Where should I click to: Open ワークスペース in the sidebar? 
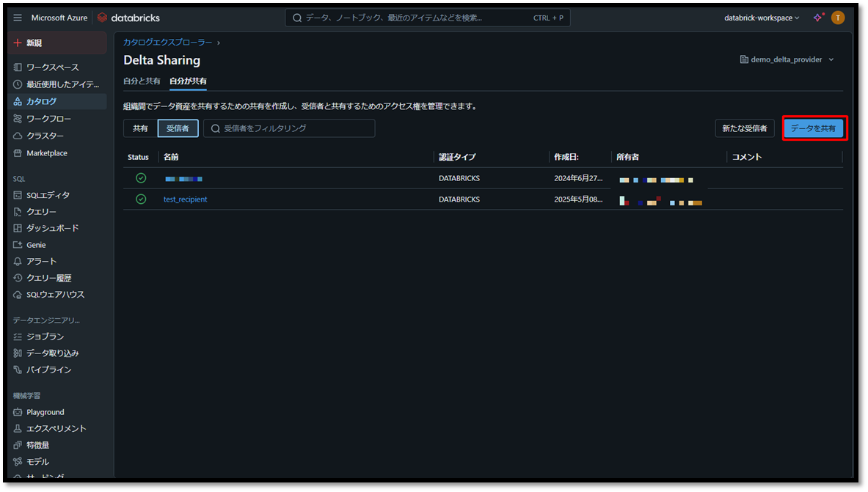pos(52,67)
